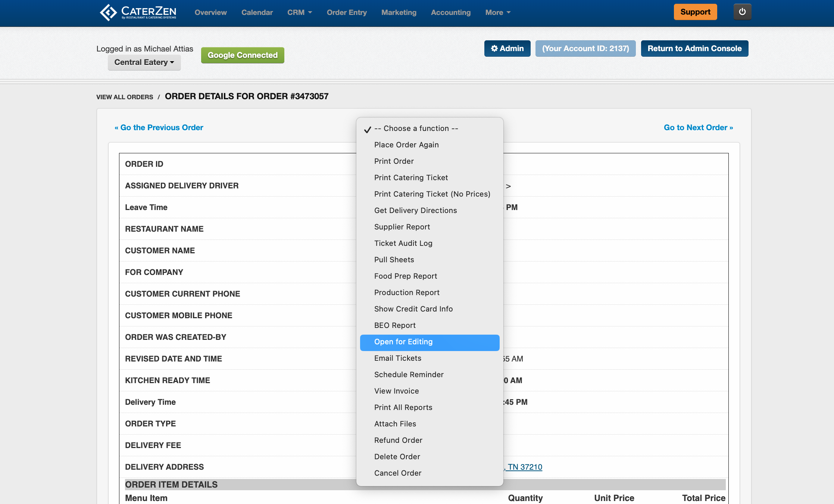This screenshot has height=504, width=834.
Task: Open the Admin settings button
Action: pyautogui.click(x=507, y=48)
